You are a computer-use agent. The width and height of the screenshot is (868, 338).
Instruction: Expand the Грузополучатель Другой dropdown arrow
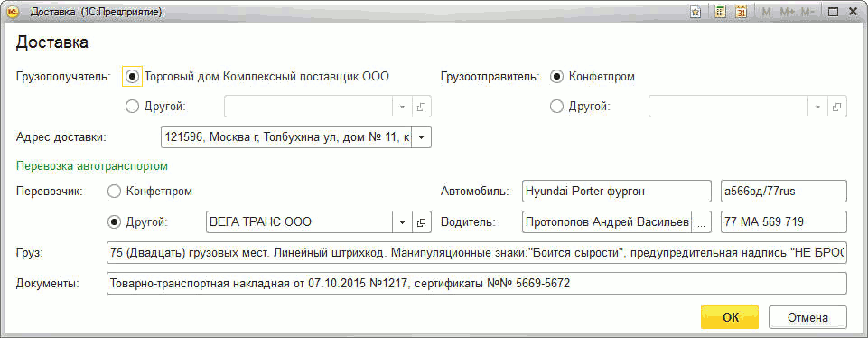[403, 107]
